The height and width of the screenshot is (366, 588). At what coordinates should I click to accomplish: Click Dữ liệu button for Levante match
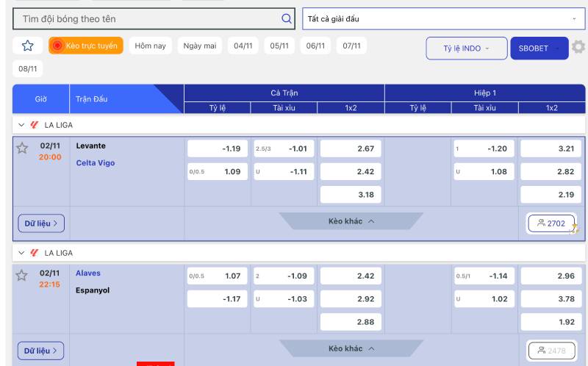[41, 223]
